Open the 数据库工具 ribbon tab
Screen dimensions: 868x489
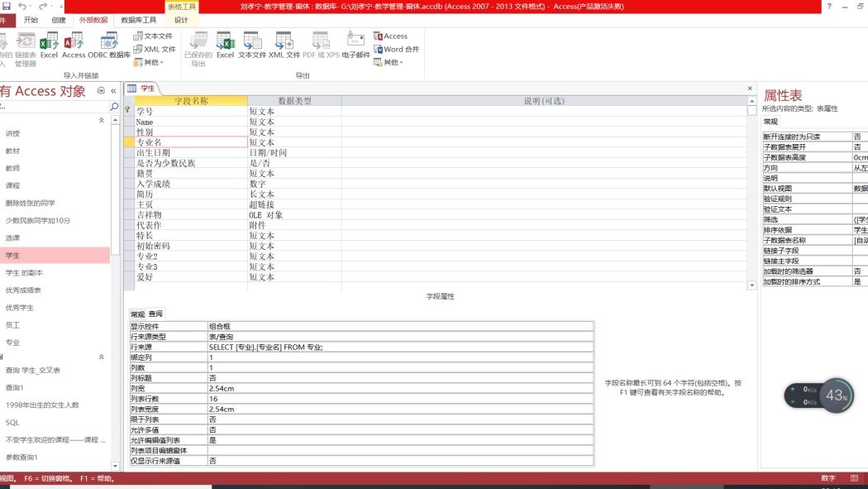(x=138, y=20)
